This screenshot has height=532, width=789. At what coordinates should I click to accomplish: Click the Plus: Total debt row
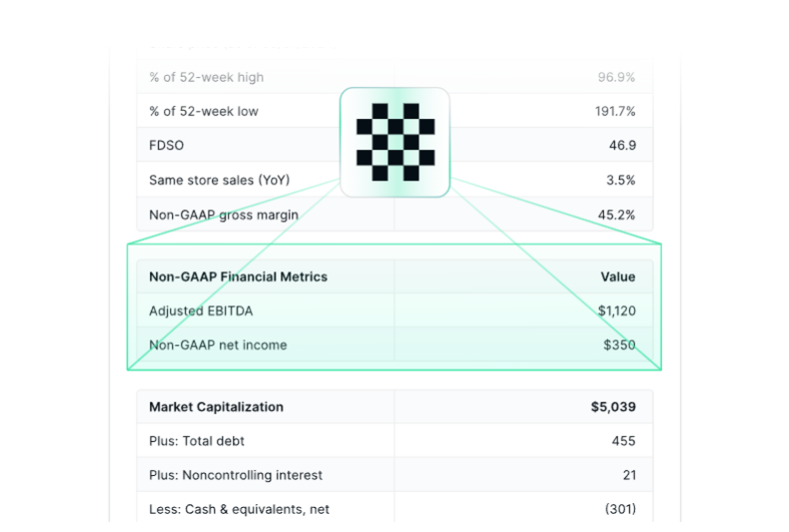[x=197, y=440]
